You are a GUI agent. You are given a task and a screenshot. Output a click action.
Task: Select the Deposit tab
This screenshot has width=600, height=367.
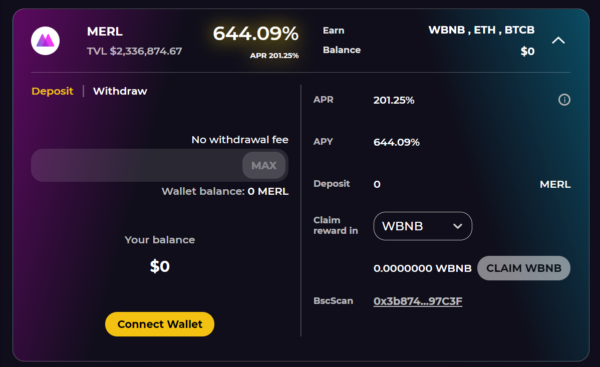pyautogui.click(x=52, y=91)
